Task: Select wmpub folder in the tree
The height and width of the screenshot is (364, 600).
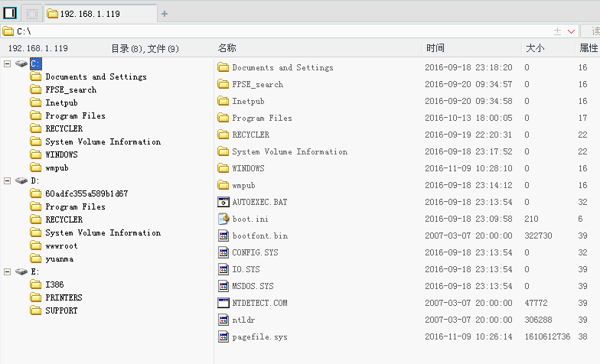Action: (57, 168)
